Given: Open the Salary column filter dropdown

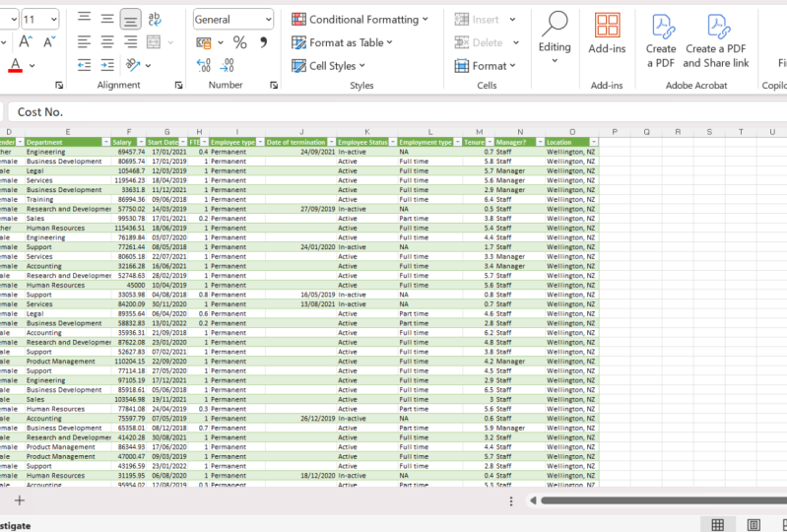Looking at the screenshot, I should pyautogui.click(x=141, y=143).
